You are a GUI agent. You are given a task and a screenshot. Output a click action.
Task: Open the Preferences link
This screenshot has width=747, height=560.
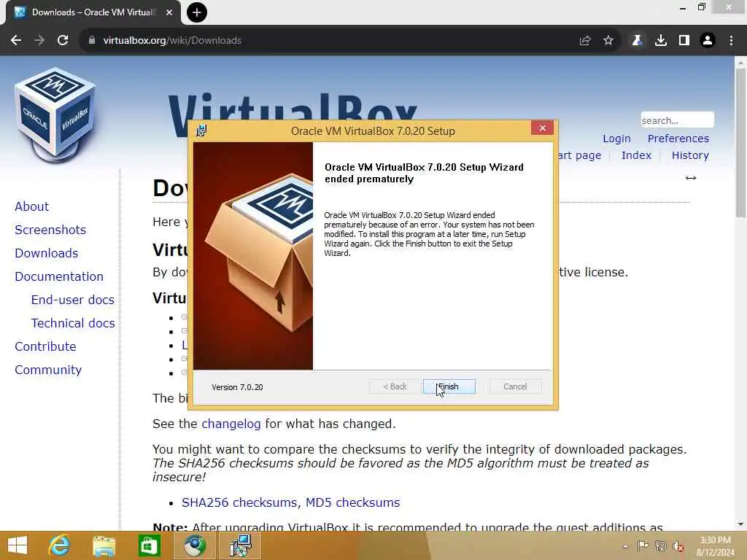[678, 139]
